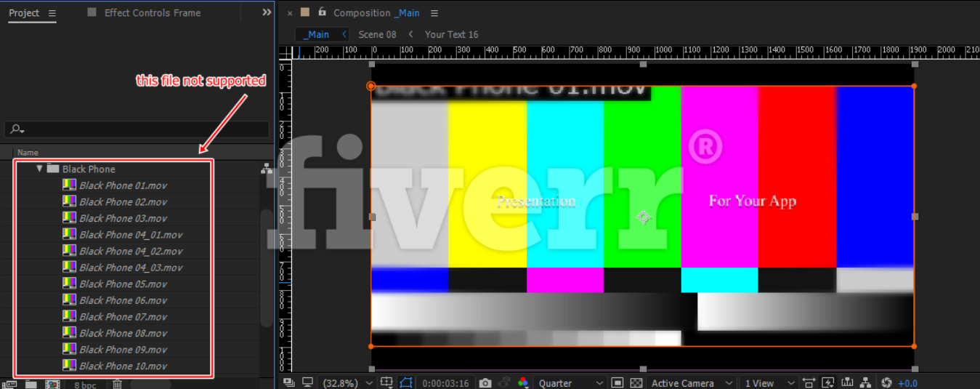Open Composition Flowchart in viewer footer
Viewport: 980px width, 389px height.
pos(865,382)
